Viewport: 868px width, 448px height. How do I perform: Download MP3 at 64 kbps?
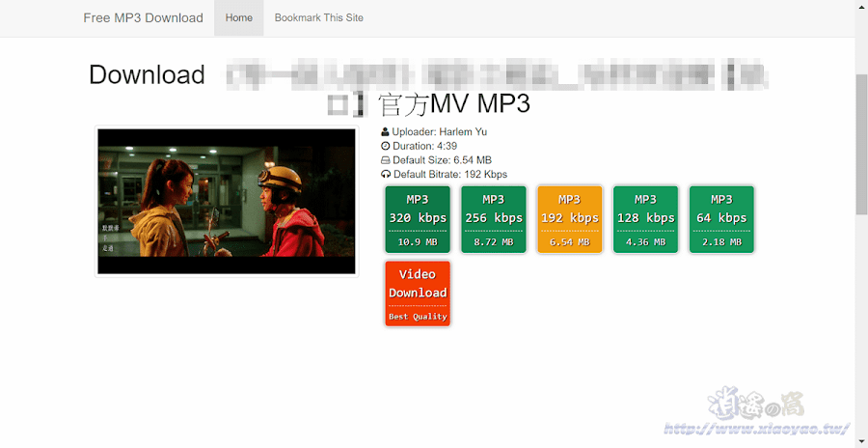[721, 219]
